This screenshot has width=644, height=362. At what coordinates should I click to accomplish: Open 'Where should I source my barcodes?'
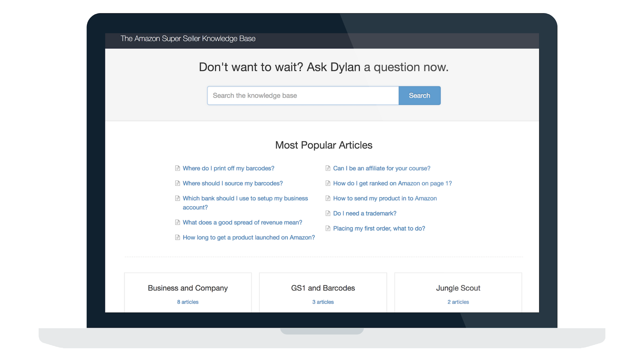click(x=233, y=183)
